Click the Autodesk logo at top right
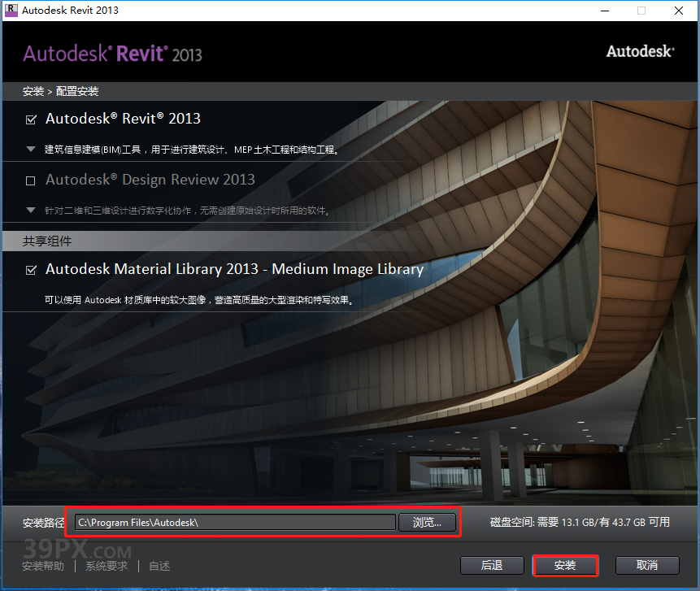This screenshot has height=591, width=700. [x=640, y=50]
